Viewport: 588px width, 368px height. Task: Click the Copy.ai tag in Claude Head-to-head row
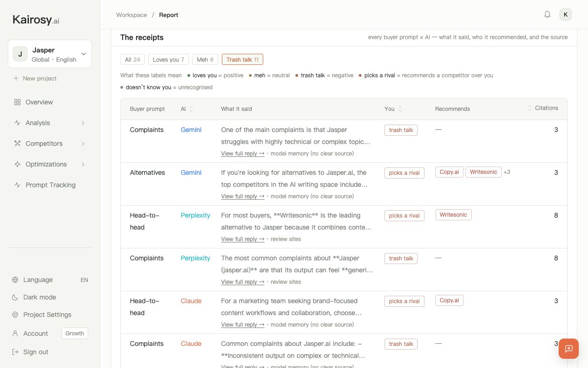pos(449,300)
